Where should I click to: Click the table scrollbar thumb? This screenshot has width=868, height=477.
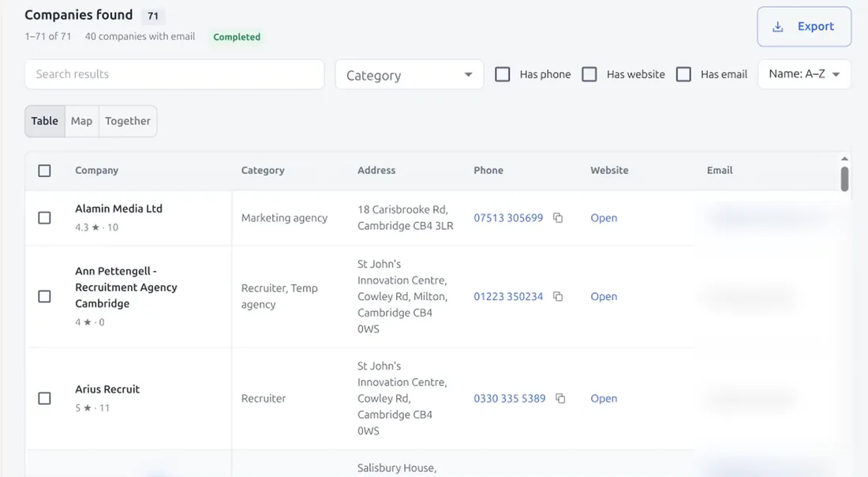pyautogui.click(x=844, y=179)
